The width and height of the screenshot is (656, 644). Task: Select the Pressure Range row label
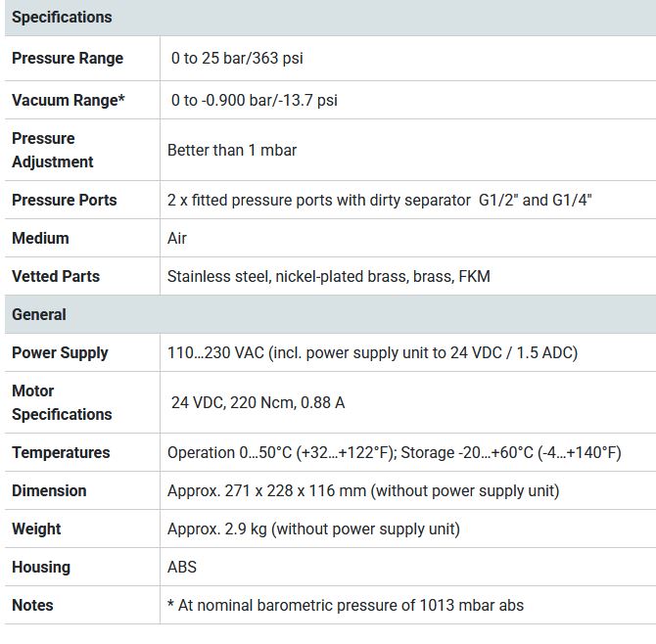click(x=68, y=58)
